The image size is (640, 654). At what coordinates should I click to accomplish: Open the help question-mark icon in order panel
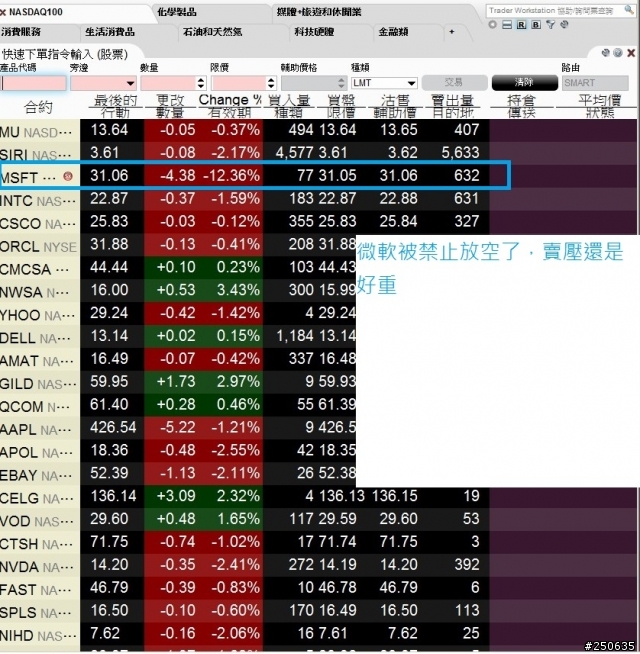618,53
